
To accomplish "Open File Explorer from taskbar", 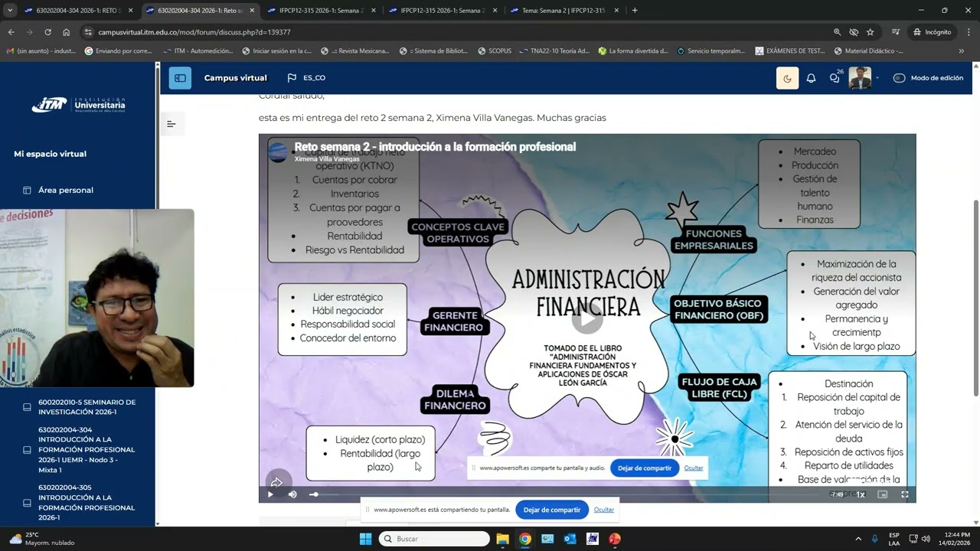I will click(503, 539).
